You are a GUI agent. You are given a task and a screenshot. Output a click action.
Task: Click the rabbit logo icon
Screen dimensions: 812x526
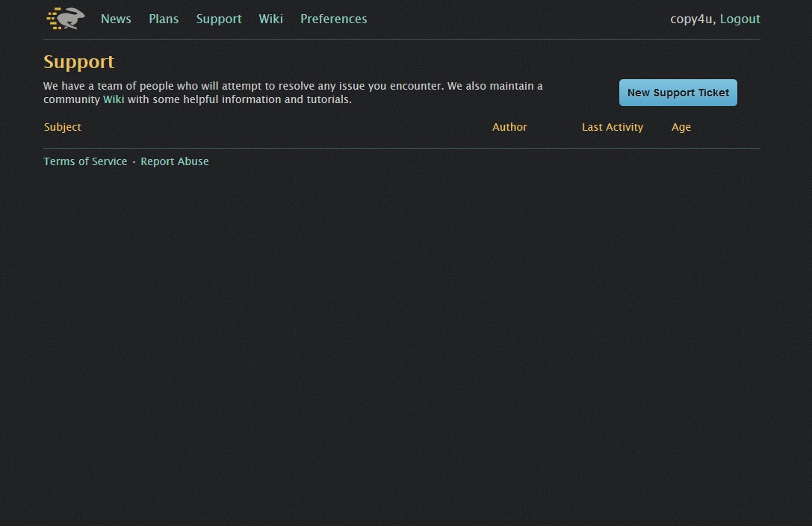[66, 19]
